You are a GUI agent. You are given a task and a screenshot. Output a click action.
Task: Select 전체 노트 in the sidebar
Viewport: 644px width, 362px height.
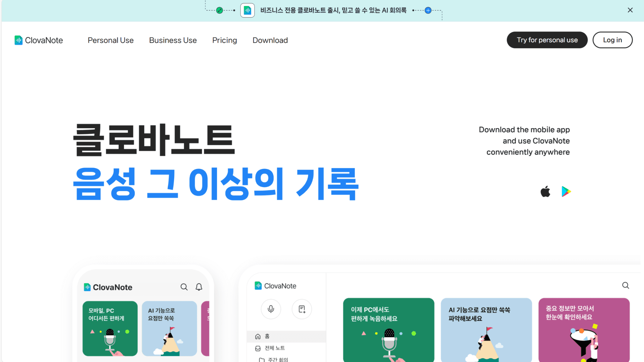[x=286, y=348]
